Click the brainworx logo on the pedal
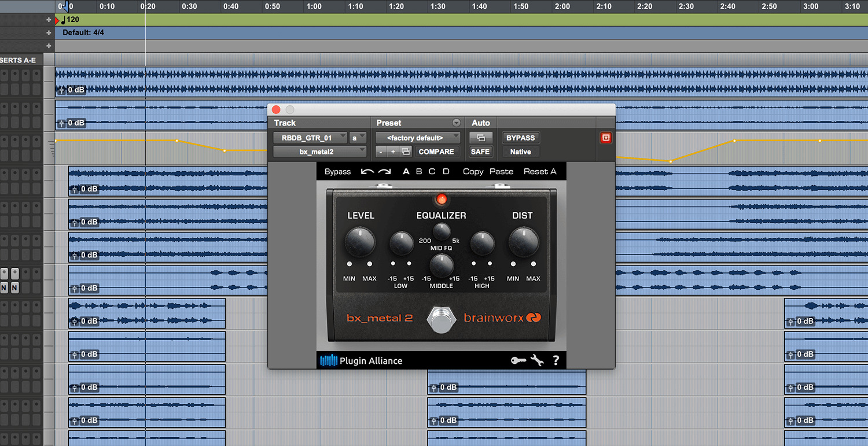Screen dimensions: 868x446 click(x=502, y=318)
